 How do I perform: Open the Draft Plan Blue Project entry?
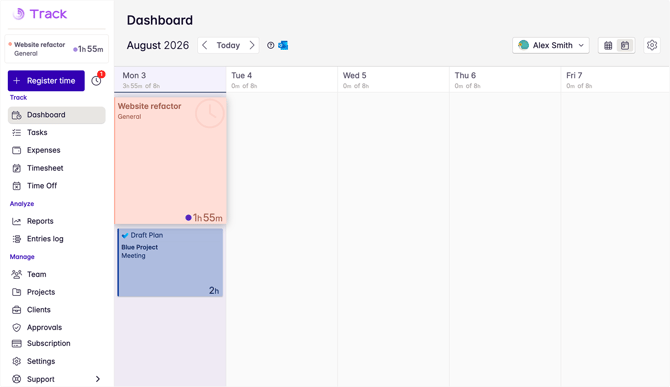pyautogui.click(x=170, y=263)
